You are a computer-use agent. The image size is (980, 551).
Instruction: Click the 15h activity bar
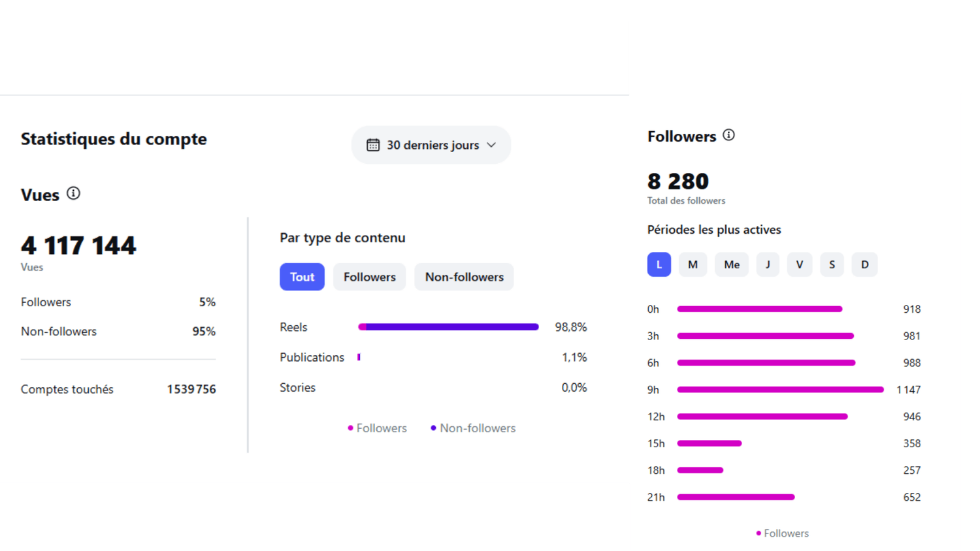pyautogui.click(x=710, y=443)
